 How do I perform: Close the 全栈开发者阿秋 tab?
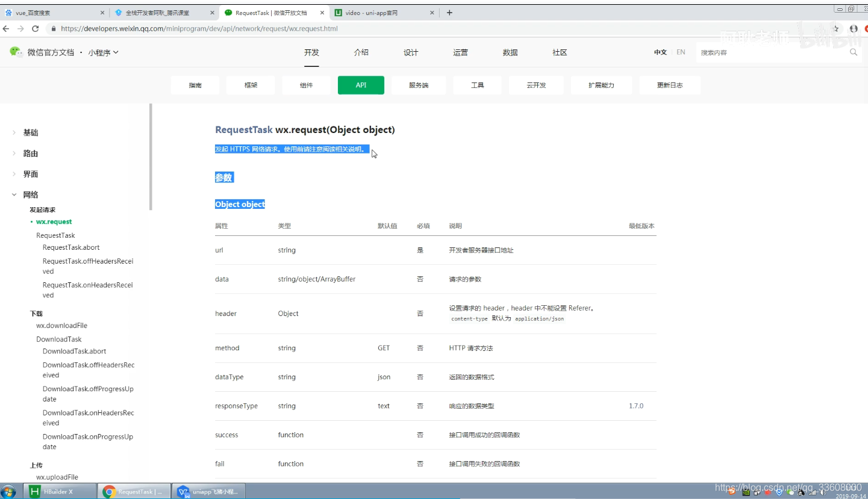212,13
